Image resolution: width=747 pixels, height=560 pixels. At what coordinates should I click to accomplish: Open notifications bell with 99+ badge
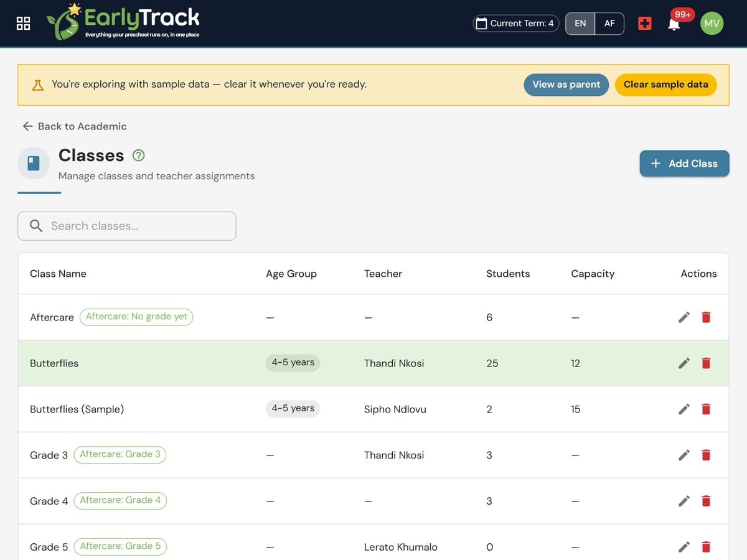[674, 24]
